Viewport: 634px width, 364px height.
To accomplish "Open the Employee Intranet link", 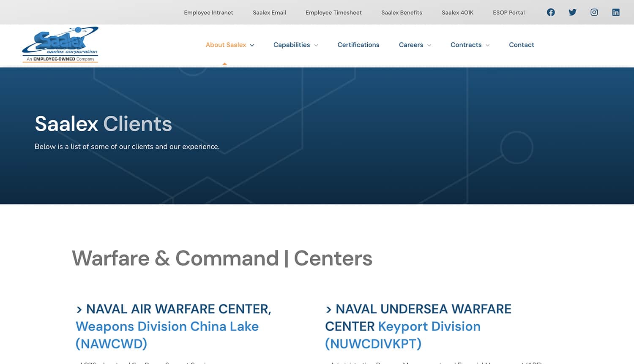I will 208,13.
